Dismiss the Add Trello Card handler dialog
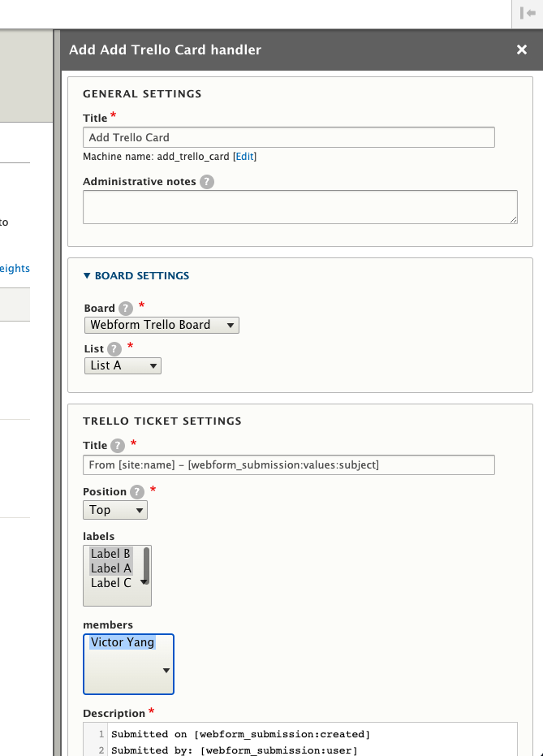 [x=522, y=50]
